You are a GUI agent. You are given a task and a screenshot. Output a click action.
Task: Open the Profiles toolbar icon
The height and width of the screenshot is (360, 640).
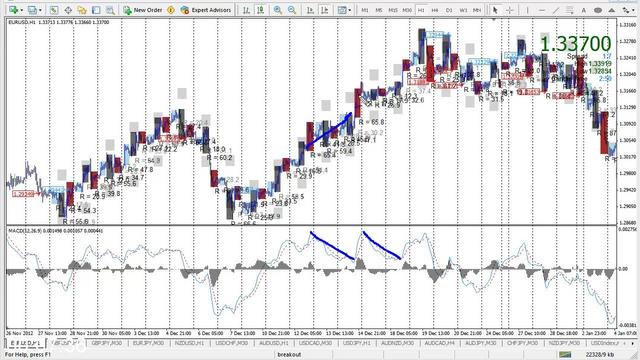pos(32,10)
